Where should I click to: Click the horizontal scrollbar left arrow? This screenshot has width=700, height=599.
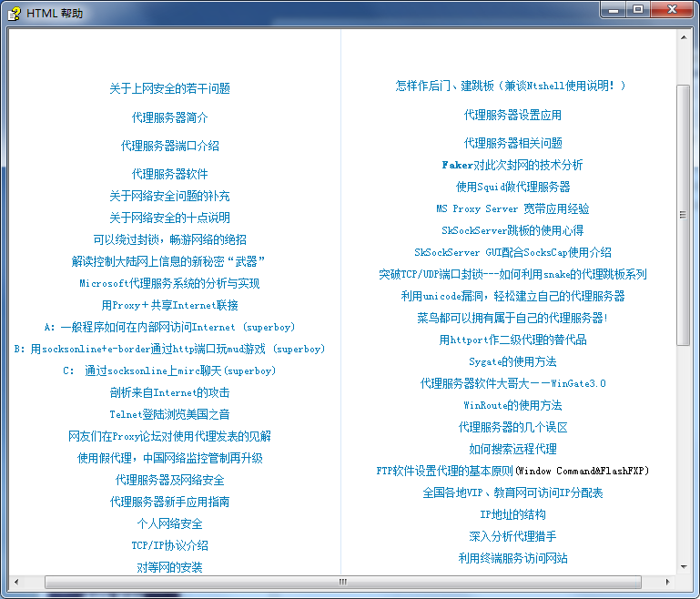[x=16, y=582]
